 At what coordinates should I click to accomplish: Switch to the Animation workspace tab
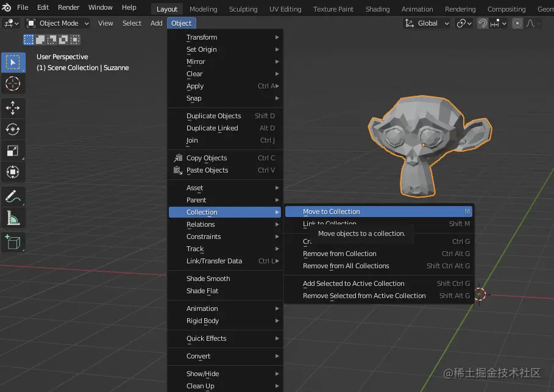click(417, 9)
